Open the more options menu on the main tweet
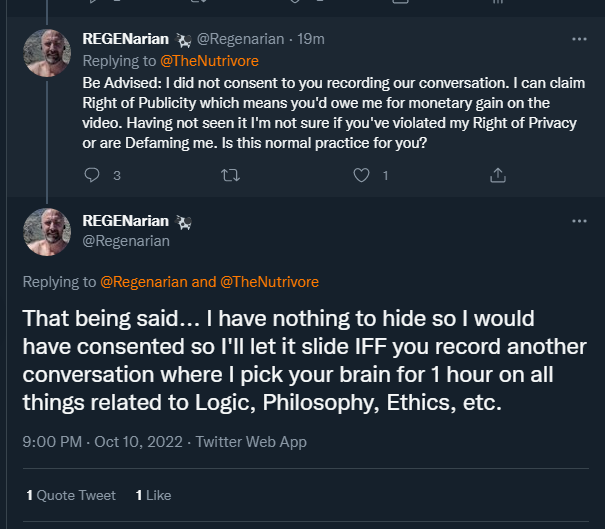Screen dimensions: 605x529 tap(579, 220)
